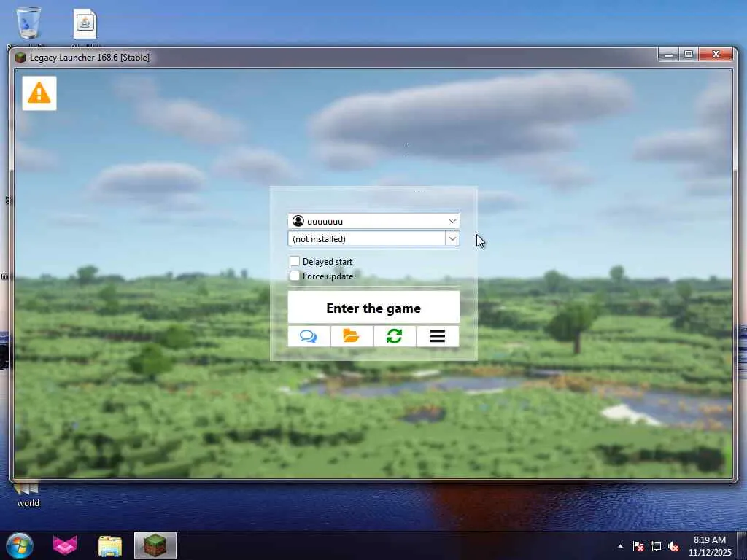
Task: Click the network status tray icon
Action: tap(656, 546)
